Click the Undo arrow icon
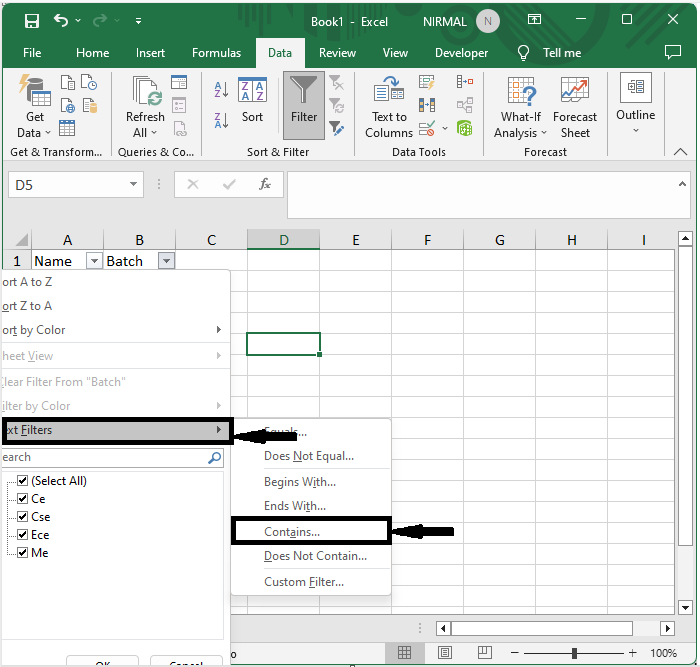The image size is (700, 667). pyautogui.click(x=61, y=20)
